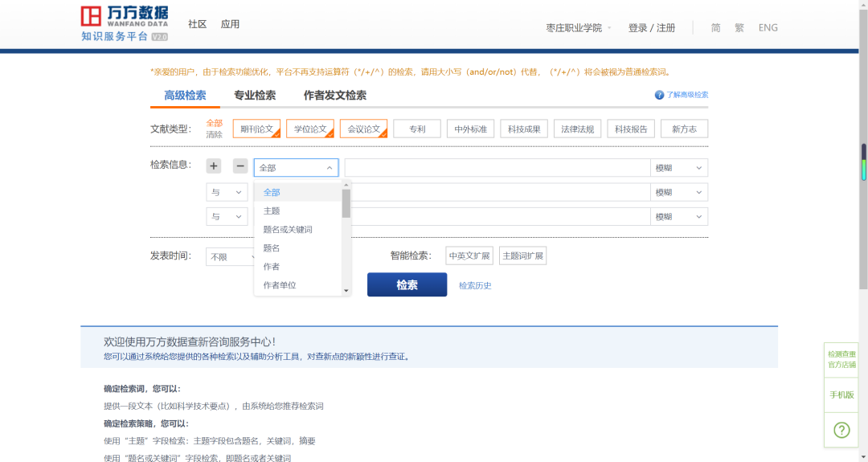Open second row 模糊 match dropdown
The height and width of the screenshot is (462, 868).
[x=678, y=192]
